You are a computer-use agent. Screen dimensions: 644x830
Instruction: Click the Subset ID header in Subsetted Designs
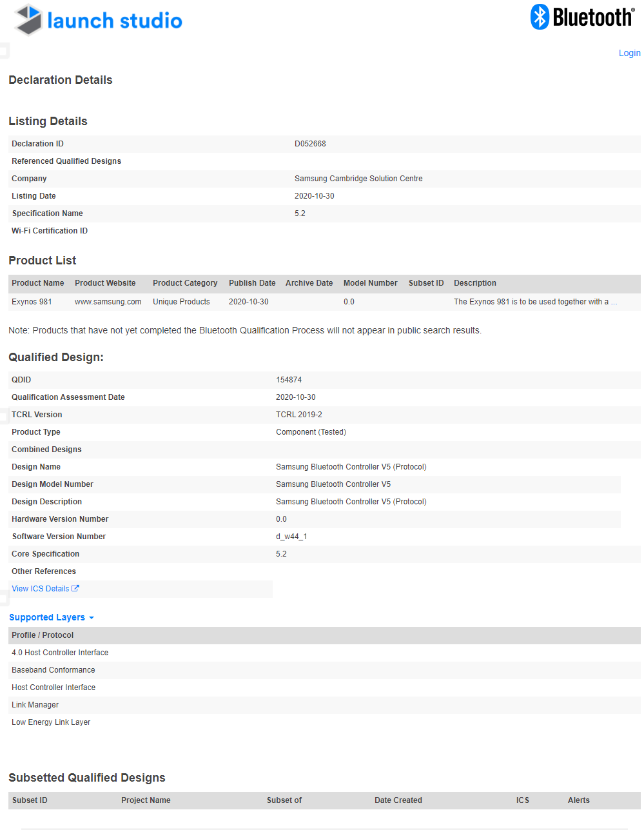pyautogui.click(x=30, y=800)
